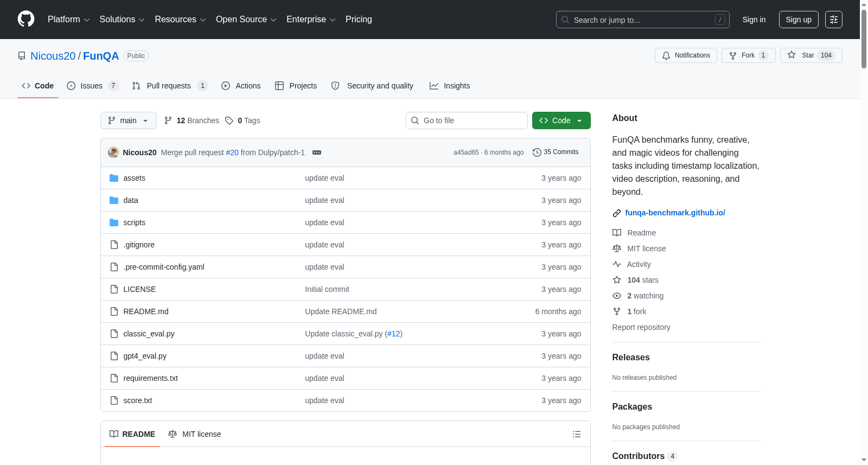Focus the Go to file field
This screenshot has width=868, height=465.
[467, 120]
